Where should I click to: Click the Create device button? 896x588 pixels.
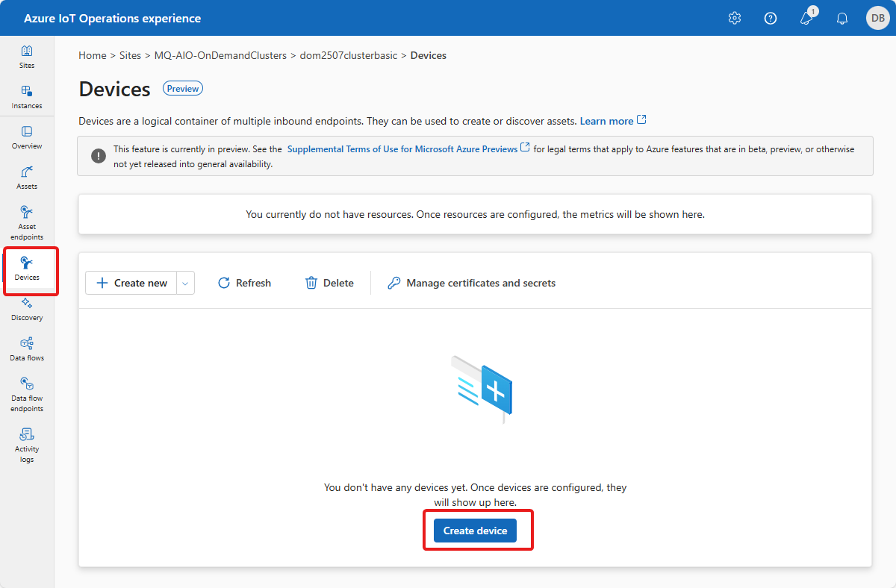(x=475, y=531)
